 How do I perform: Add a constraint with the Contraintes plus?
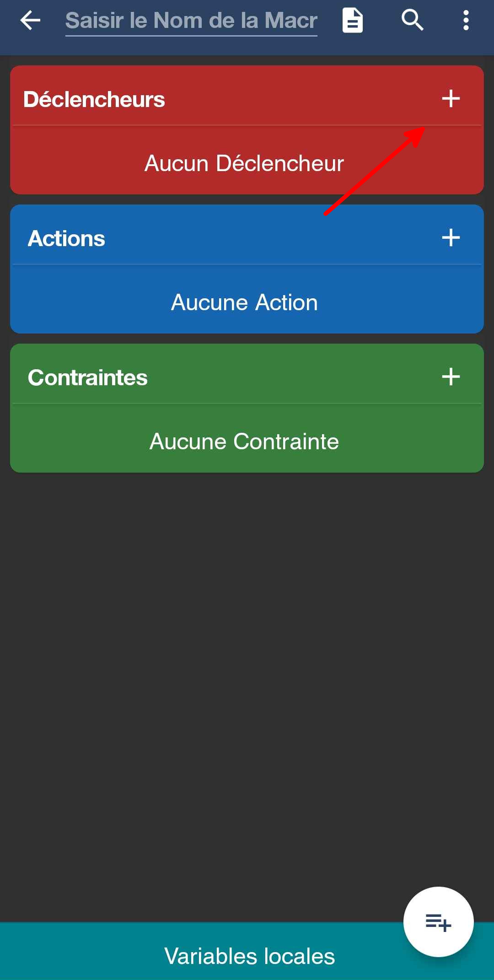coord(451,377)
